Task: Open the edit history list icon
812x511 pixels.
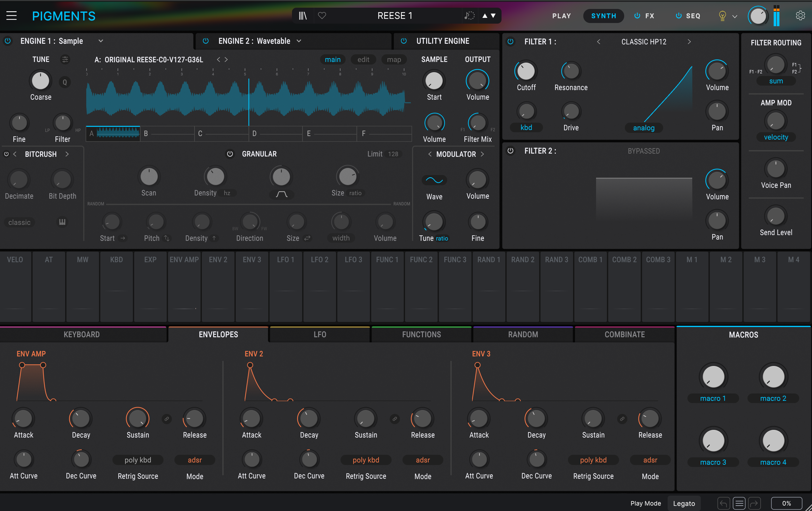Action: [739, 503]
